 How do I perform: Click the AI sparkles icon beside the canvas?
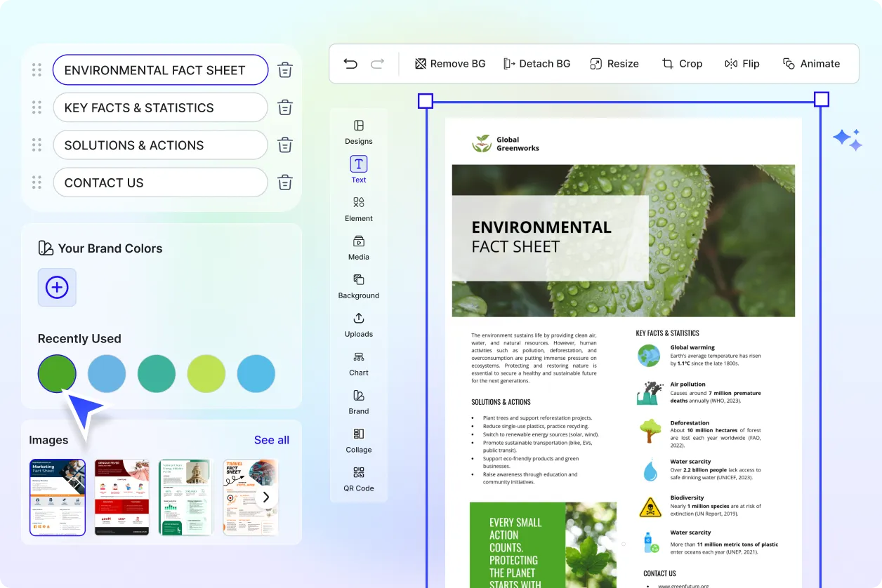pyautogui.click(x=848, y=139)
